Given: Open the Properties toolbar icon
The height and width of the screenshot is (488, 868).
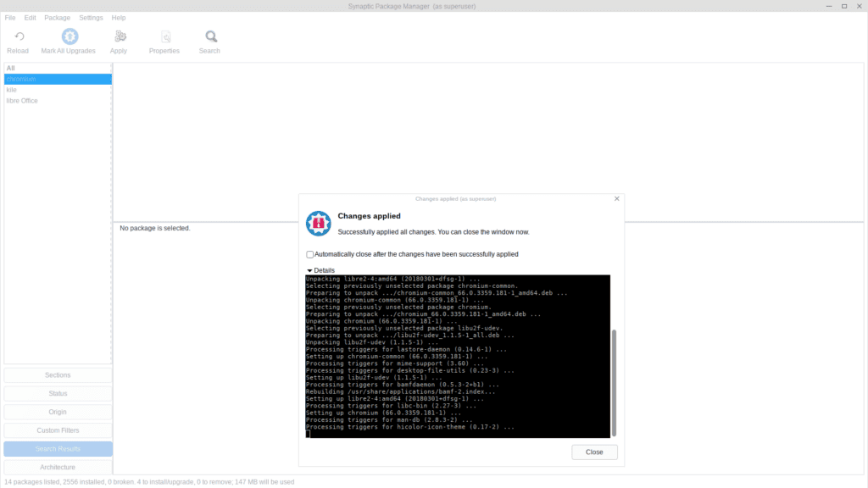Looking at the screenshot, I should point(165,37).
